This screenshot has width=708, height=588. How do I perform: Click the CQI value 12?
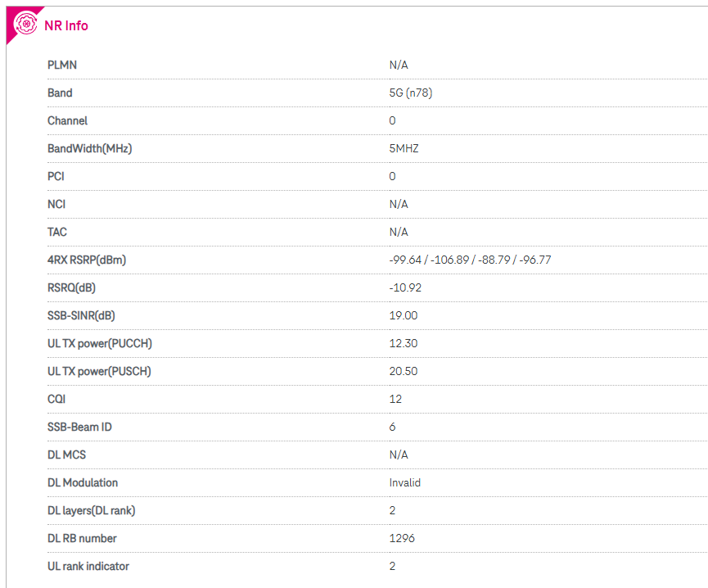pyautogui.click(x=395, y=399)
